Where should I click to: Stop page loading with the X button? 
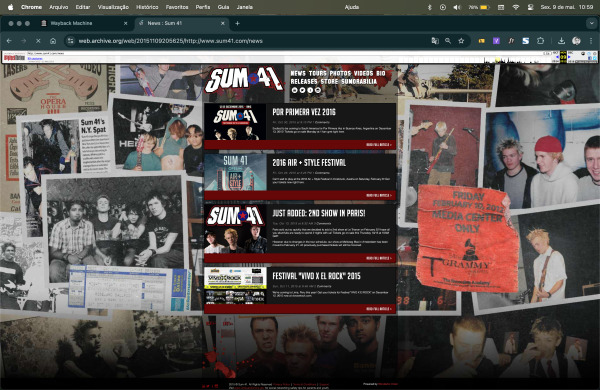tap(38, 41)
